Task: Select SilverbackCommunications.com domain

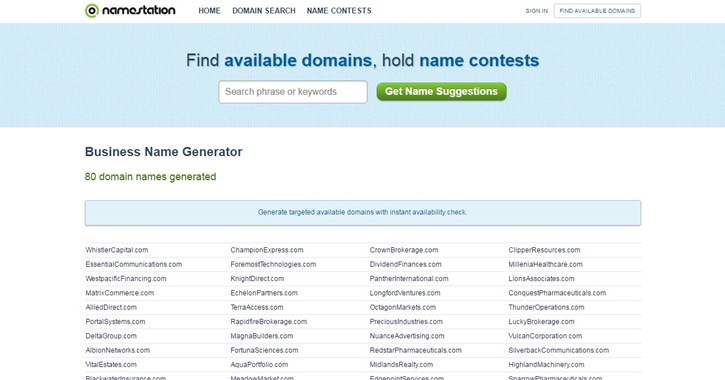Action: pos(559,350)
